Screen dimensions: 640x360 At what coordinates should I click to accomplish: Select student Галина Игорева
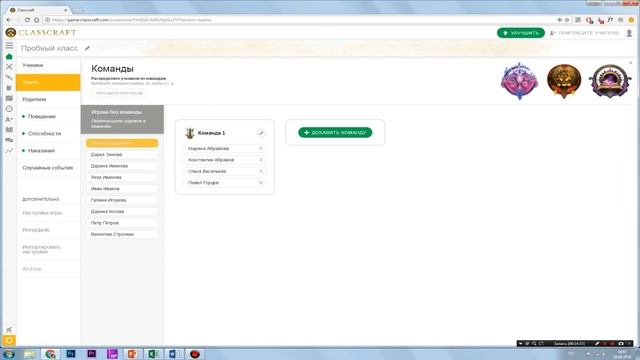[x=122, y=200]
